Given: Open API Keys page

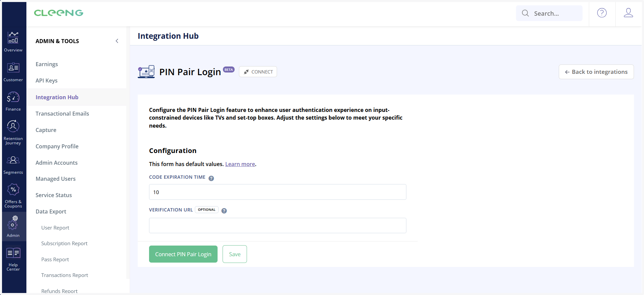Looking at the screenshot, I should click(x=46, y=81).
